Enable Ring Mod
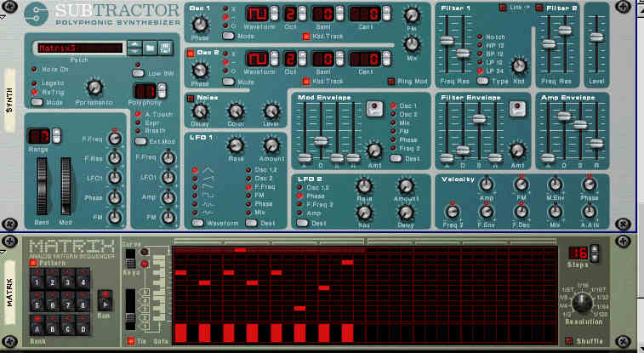 click(391, 82)
